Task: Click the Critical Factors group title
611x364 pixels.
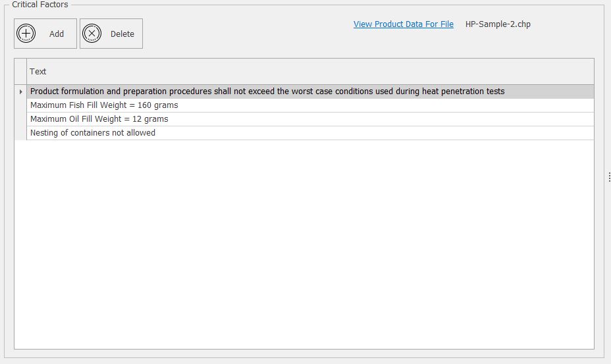Action: pos(40,5)
